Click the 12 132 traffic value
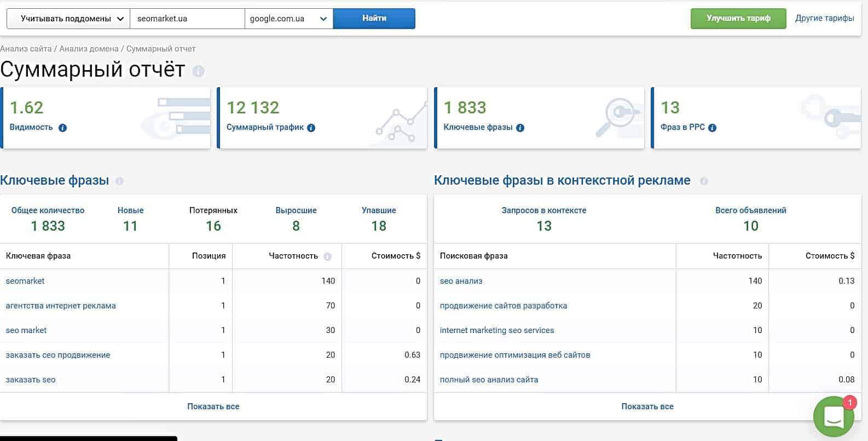 tap(253, 107)
